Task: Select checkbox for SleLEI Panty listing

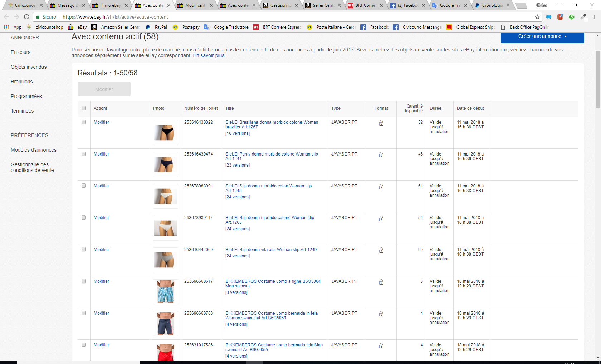Action: pyautogui.click(x=84, y=154)
